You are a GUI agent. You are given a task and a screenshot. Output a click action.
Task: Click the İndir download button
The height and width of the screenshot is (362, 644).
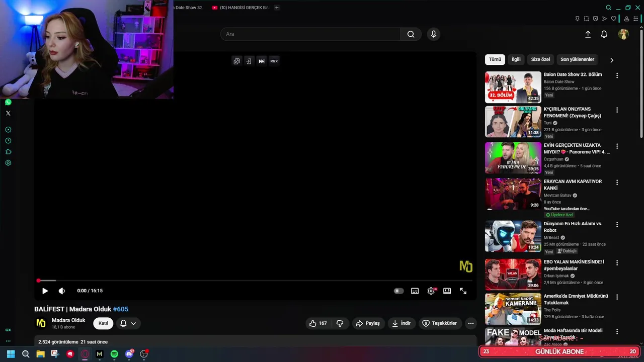tap(401, 323)
